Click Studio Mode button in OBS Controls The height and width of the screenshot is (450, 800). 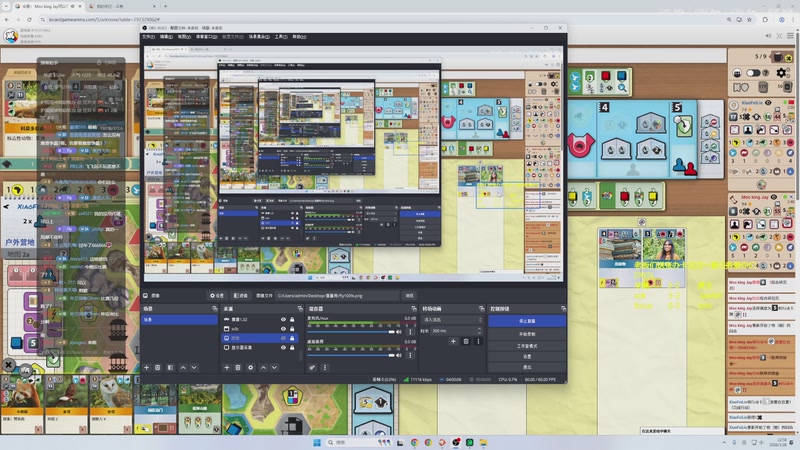(x=527, y=346)
